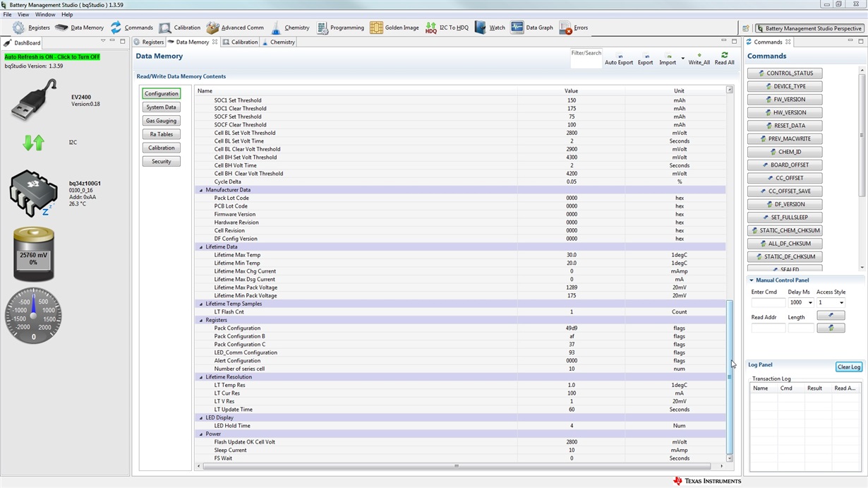Open the Commands toolbar icon
Screen dimensions: 868x488
(131, 28)
